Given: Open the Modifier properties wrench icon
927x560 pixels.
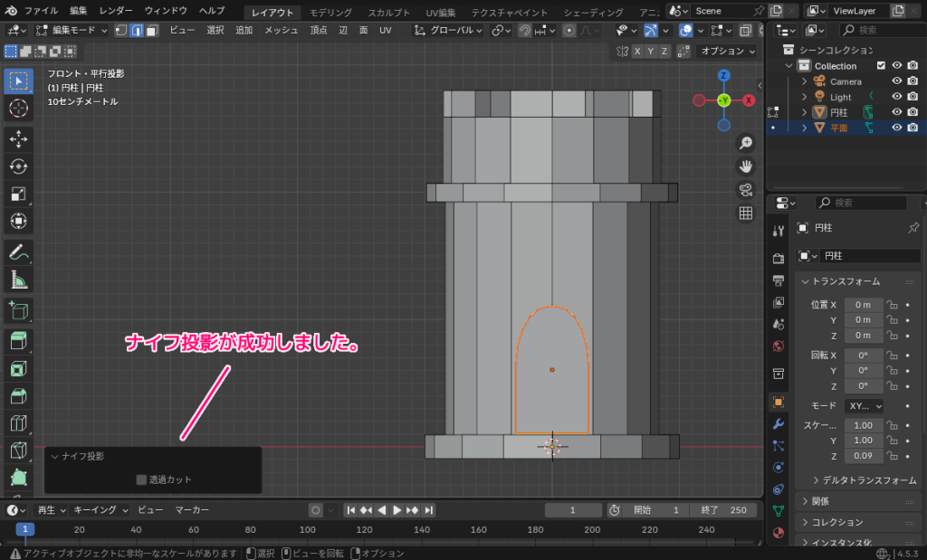Looking at the screenshot, I should coord(777,425).
